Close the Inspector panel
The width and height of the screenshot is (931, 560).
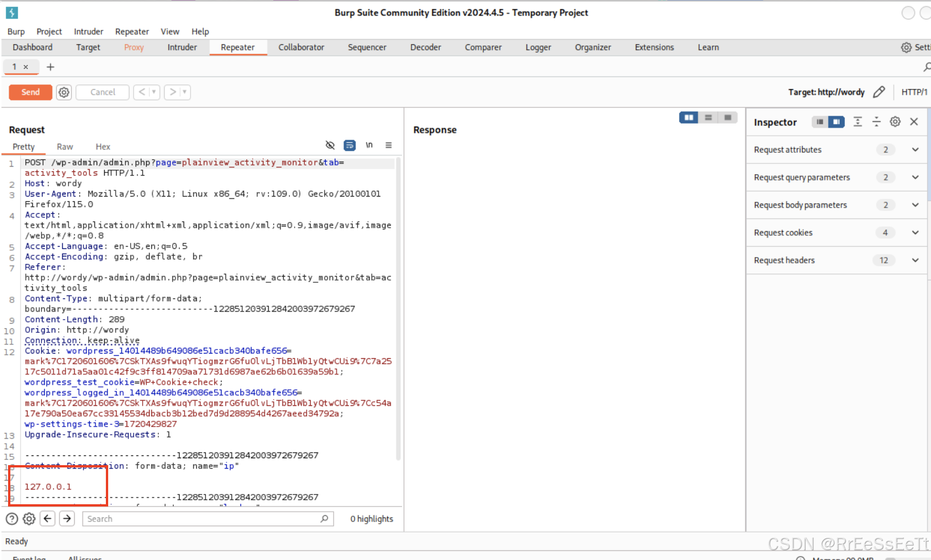coord(914,121)
